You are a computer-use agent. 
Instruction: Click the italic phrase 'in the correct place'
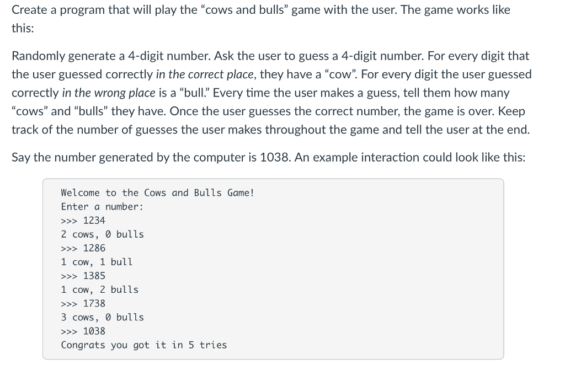pyautogui.click(x=205, y=74)
